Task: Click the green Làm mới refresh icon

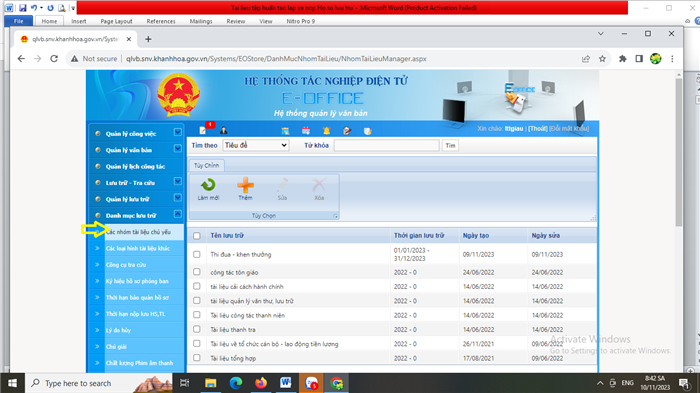Action: [x=208, y=185]
